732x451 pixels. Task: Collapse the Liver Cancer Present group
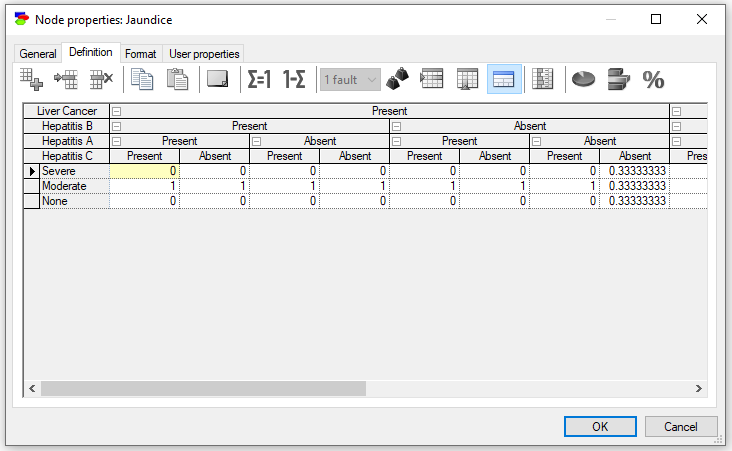coord(117,111)
